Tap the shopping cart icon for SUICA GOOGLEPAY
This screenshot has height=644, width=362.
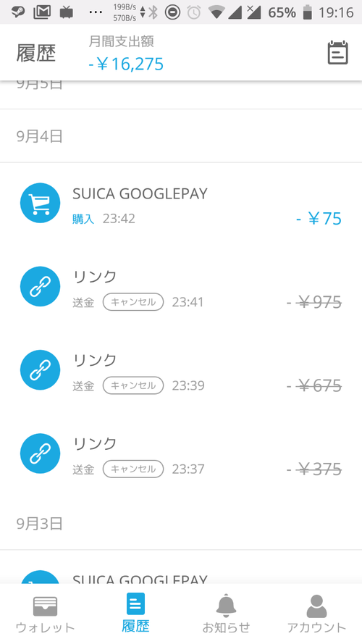tap(41, 203)
